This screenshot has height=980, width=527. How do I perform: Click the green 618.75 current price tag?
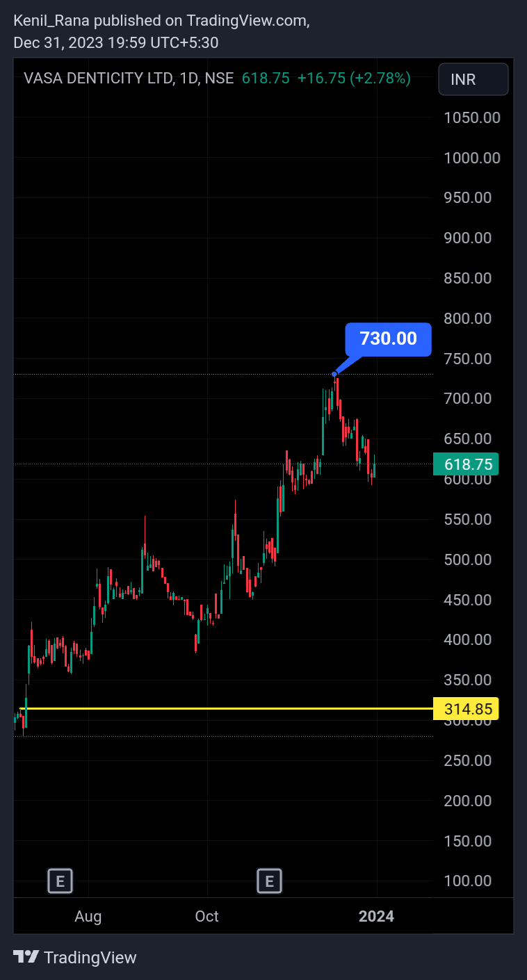pyautogui.click(x=467, y=464)
